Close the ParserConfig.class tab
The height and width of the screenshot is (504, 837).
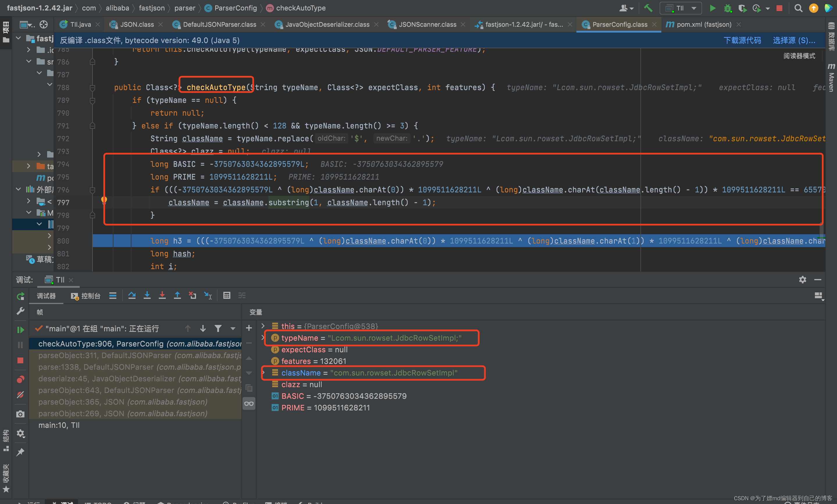(655, 24)
